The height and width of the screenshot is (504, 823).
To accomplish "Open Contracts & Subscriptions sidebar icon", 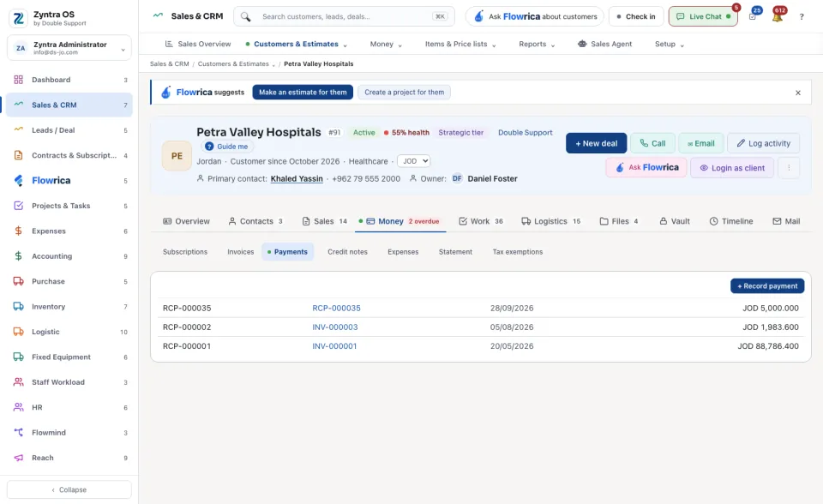I will (18, 155).
